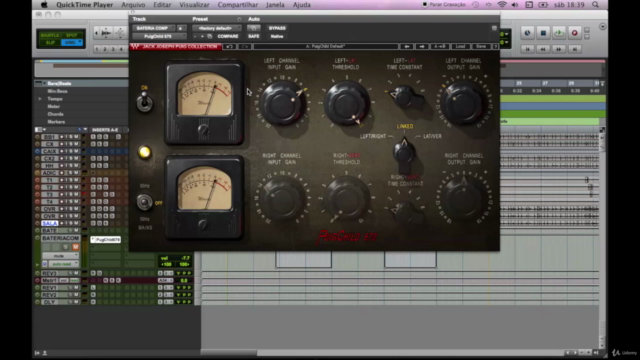Flip the ON power toggle switch
640x360 pixels.
point(144,102)
